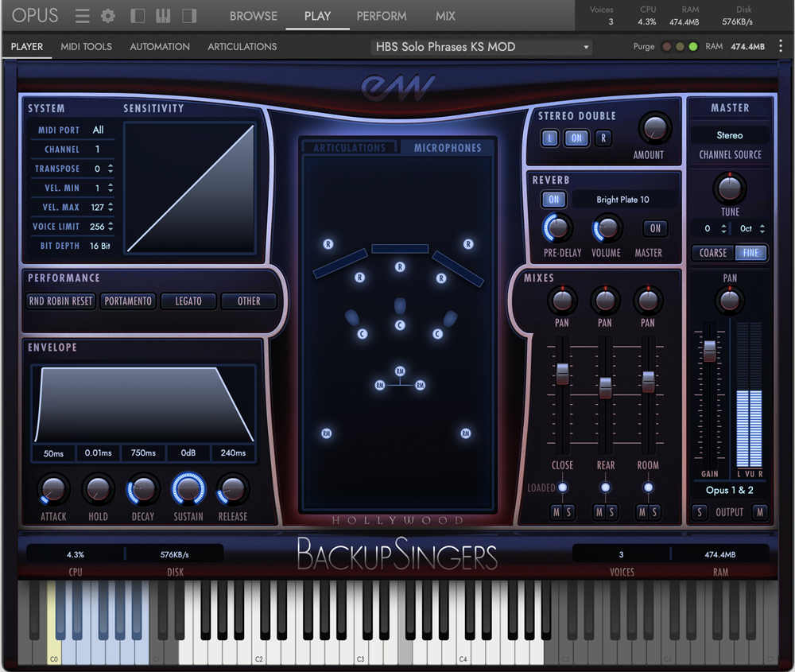This screenshot has height=672, width=795.
Task: Mute the Close mic mix
Action: pyautogui.click(x=556, y=512)
